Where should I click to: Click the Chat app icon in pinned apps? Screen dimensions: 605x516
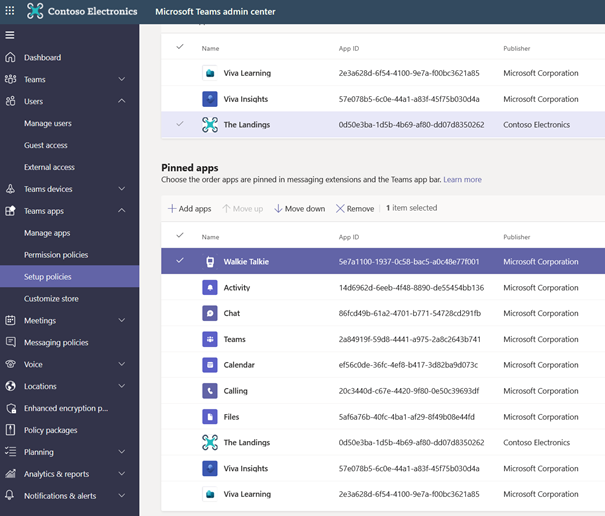[210, 313]
